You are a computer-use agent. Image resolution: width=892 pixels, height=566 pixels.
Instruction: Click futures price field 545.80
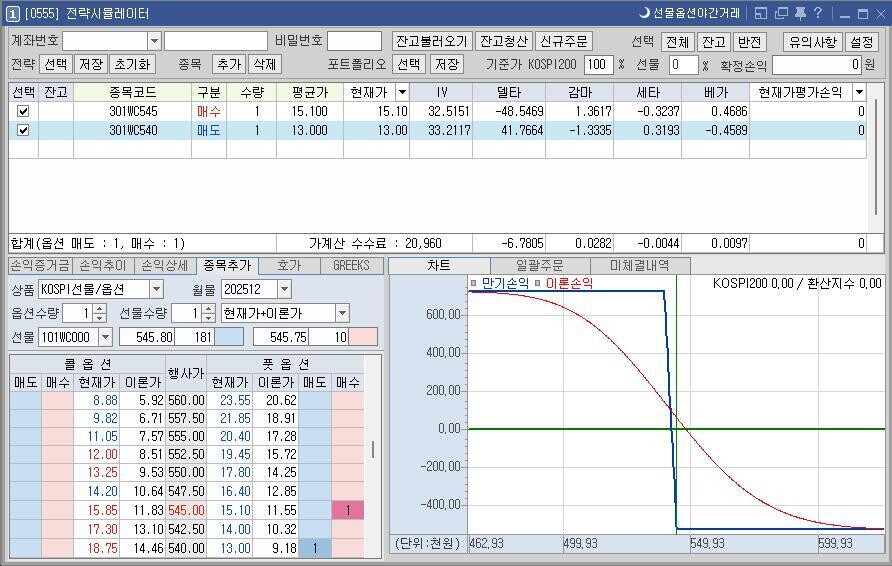pyautogui.click(x=147, y=337)
